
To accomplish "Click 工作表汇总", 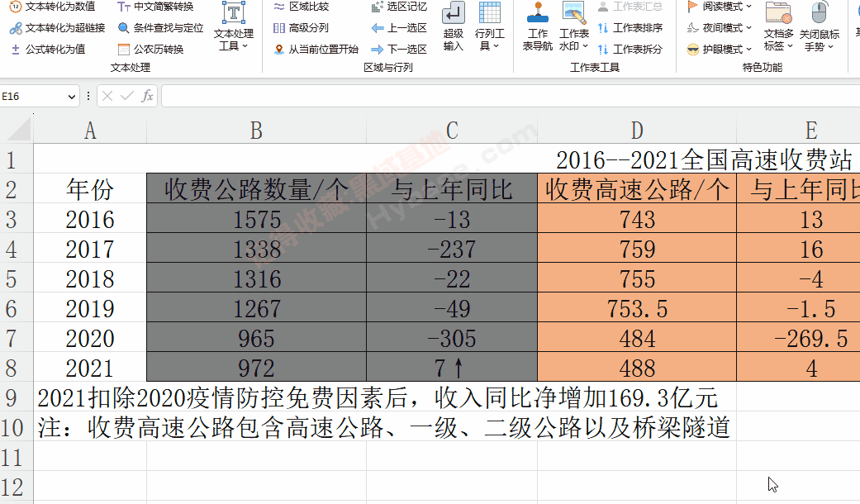I will 630,7.
